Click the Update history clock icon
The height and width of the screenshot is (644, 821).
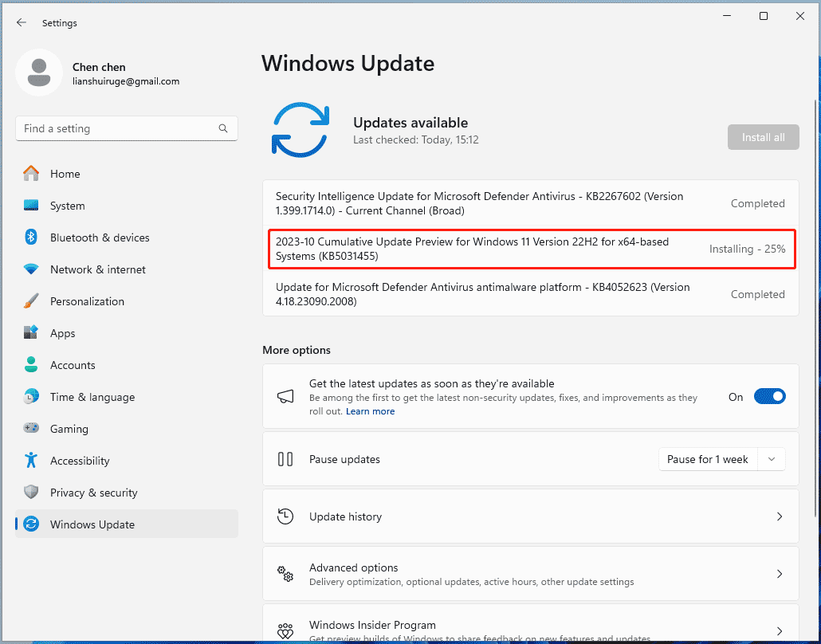285,516
